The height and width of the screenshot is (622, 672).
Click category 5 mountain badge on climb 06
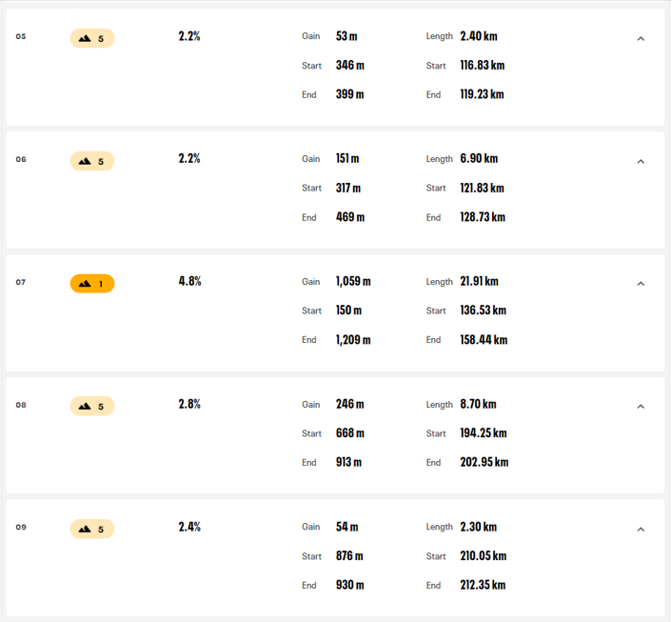(92, 161)
